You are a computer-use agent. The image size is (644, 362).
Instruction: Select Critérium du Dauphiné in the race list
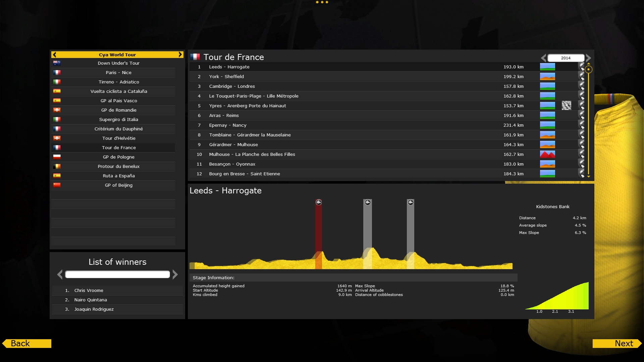118,129
